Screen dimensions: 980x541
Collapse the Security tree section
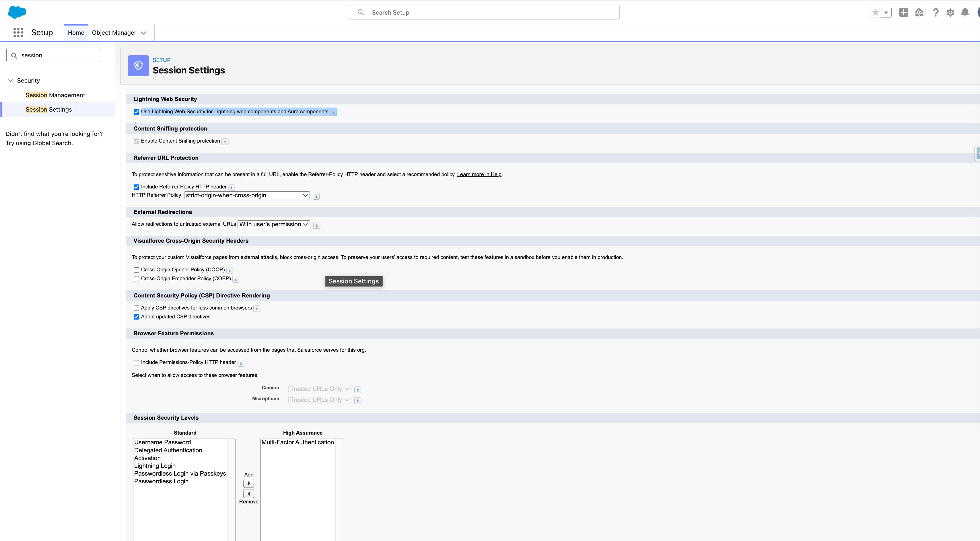coord(11,81)
